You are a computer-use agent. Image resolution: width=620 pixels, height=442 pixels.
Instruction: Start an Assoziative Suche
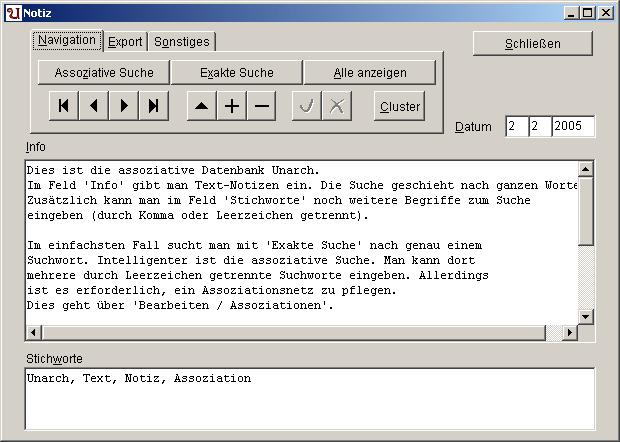click(x=104, y=73)
